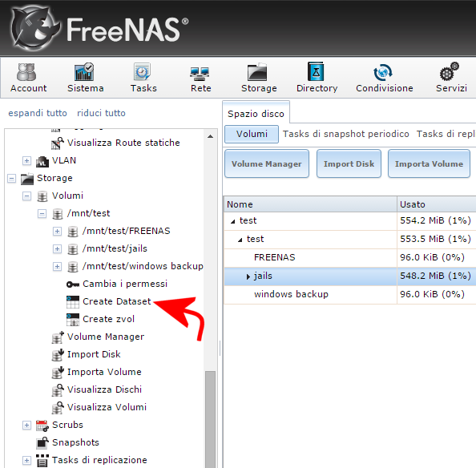Click the Snapshots icon in tree
Image resolution: width=476 pixels, height=468 pixels.
tap(42, 443)
